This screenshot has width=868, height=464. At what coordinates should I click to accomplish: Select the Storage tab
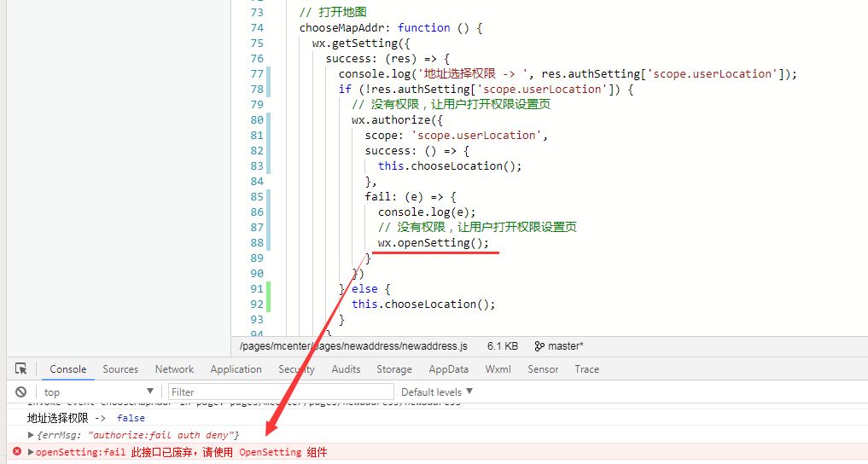tap(394, 368)
